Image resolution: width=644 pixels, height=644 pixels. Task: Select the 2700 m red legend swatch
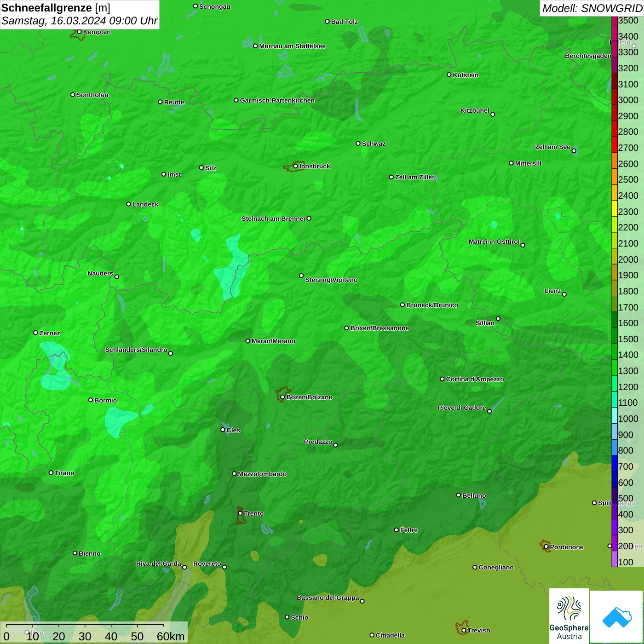pos(615,145)
